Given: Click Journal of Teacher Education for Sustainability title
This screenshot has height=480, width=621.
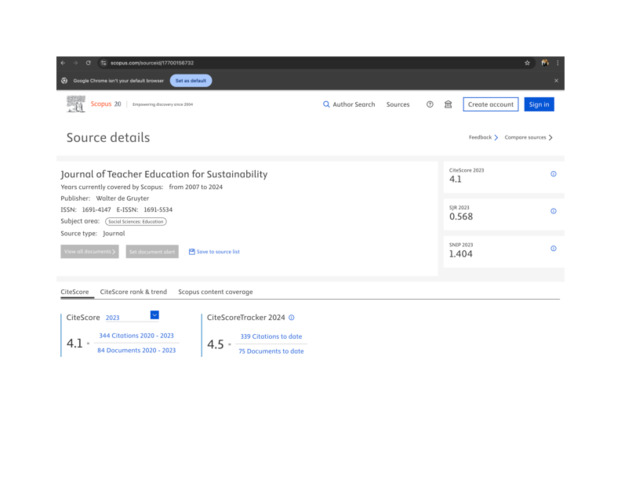Looking at the screenshot, I should point(164,174).
